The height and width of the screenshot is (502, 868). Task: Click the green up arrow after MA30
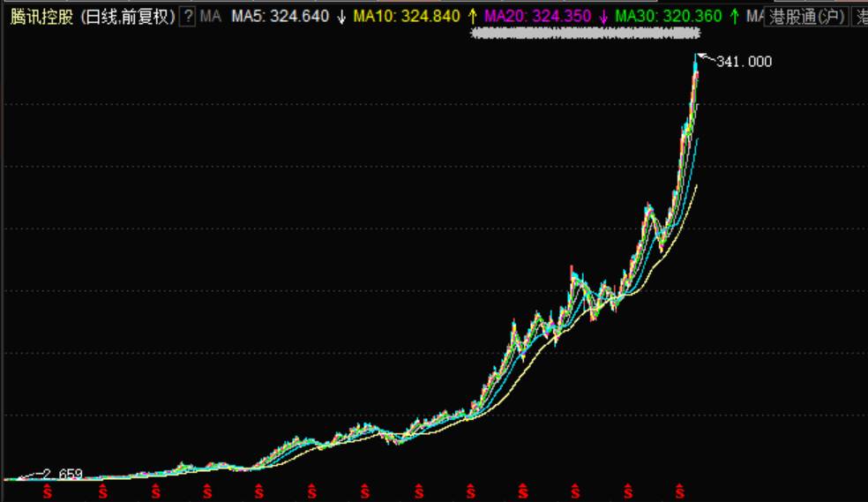coord(734,16)
